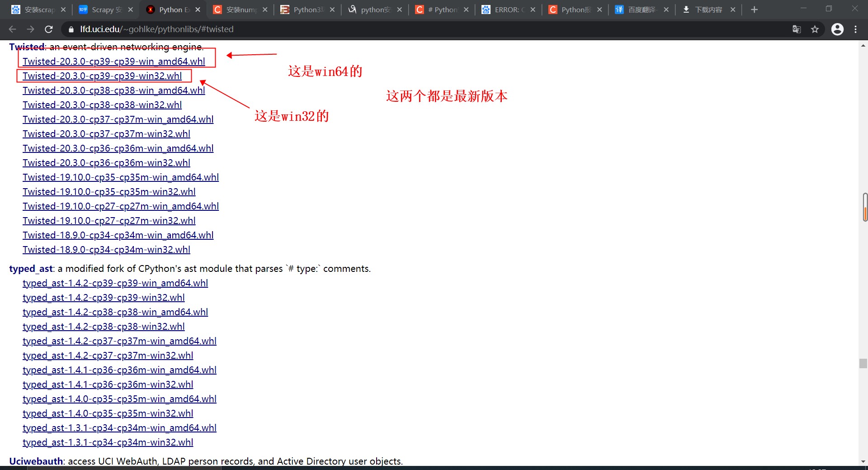868x470 pixels.
Task: Click the Google Translate icon in address bar
Action: (797, 29)
